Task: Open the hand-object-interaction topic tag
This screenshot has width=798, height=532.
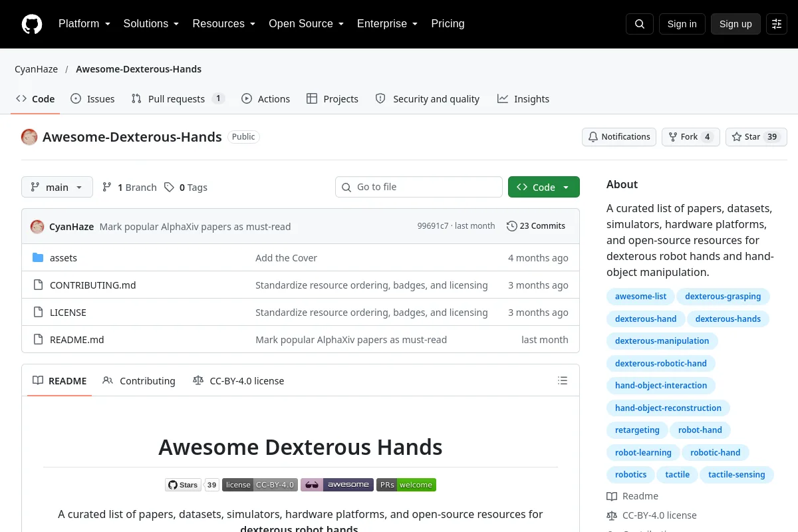Action: [x=661, y=386]
